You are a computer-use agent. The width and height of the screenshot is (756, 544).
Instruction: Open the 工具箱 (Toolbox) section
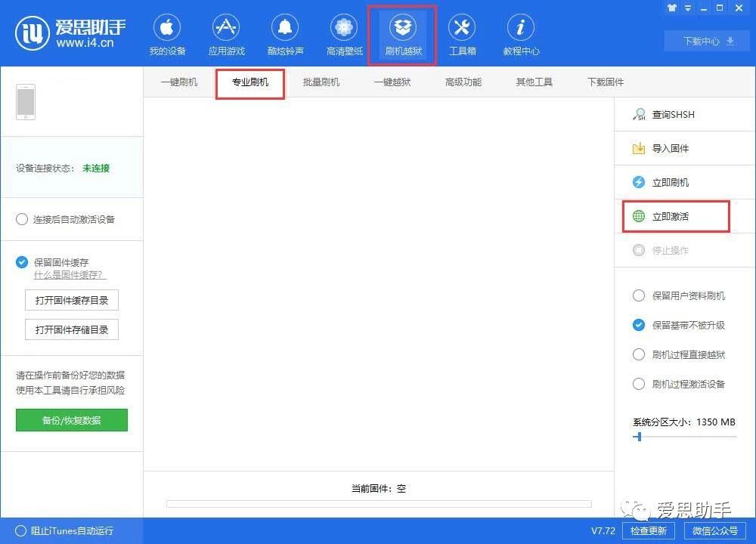[x=462, y=34]
